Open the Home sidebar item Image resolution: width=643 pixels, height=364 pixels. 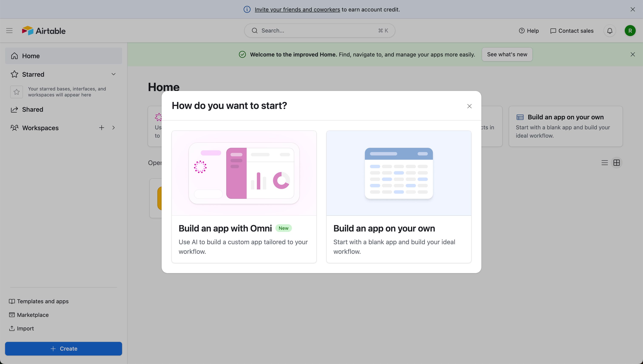pos(64,56)
